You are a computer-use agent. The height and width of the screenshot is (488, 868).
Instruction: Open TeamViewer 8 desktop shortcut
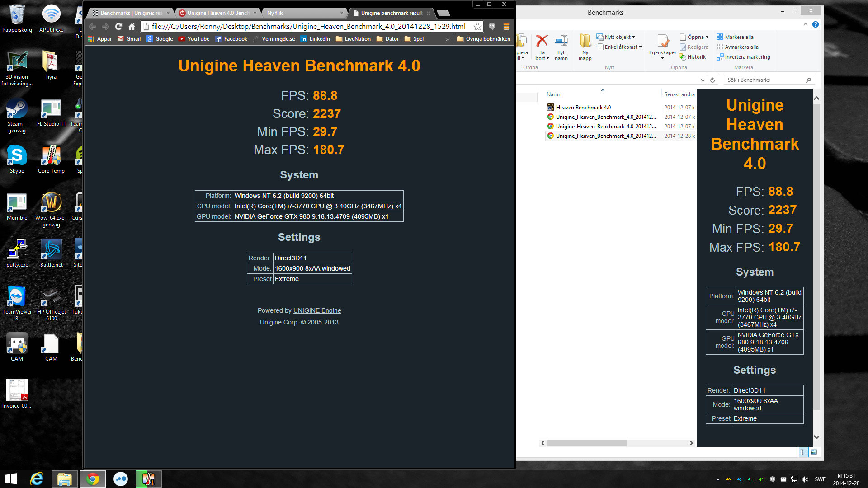click(x=17, y=304)
